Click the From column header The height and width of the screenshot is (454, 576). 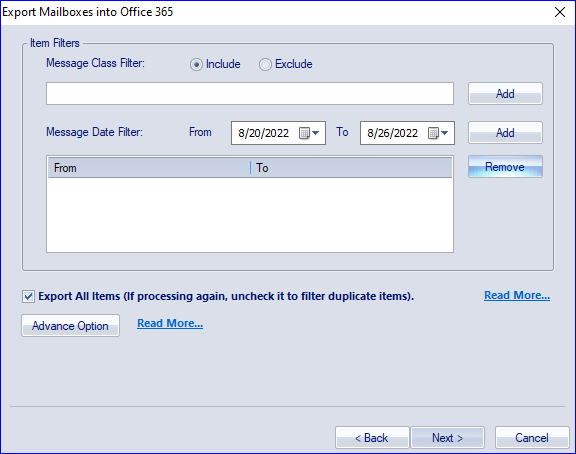[149, 168]
